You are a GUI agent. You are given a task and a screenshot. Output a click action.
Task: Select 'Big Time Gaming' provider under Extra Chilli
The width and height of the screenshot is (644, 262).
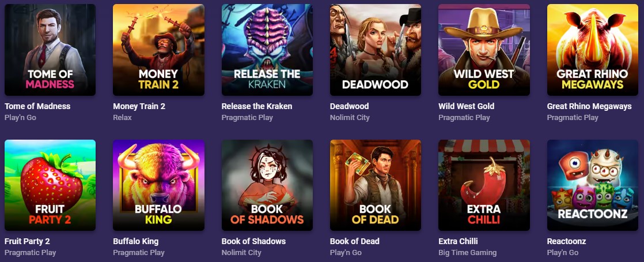point(467,253)
